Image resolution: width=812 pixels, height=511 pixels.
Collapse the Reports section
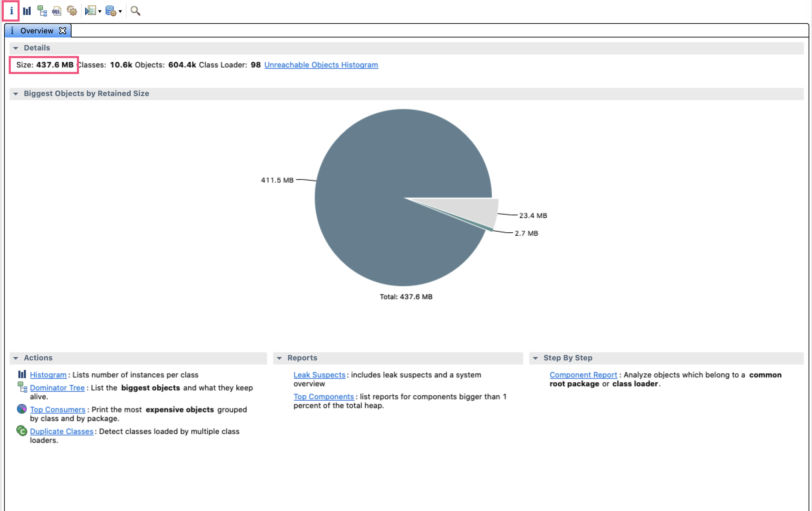(x=279, y=358)
